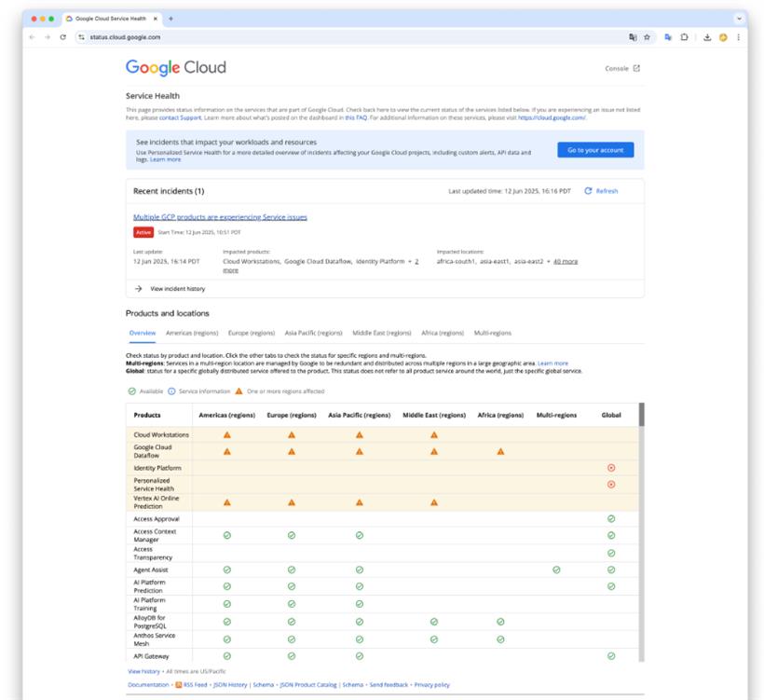Select the Overview tab
The image size is (764, 700).
click(143, 333)
